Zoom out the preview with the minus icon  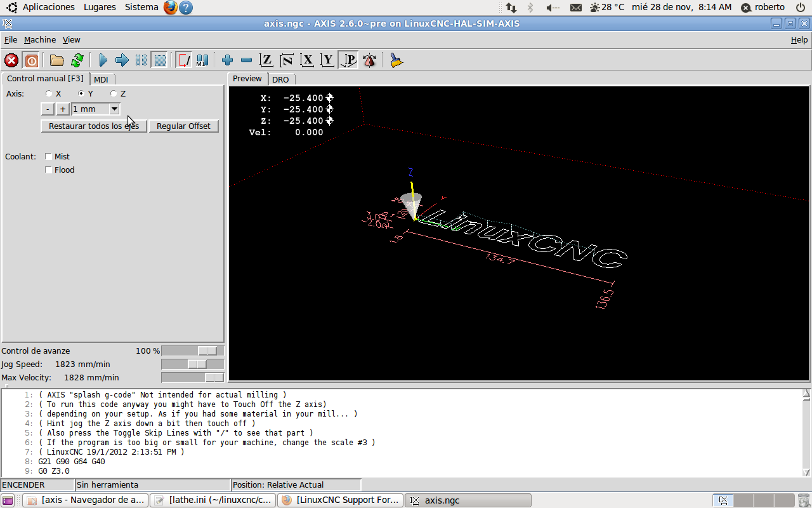(x=247, y=60)
